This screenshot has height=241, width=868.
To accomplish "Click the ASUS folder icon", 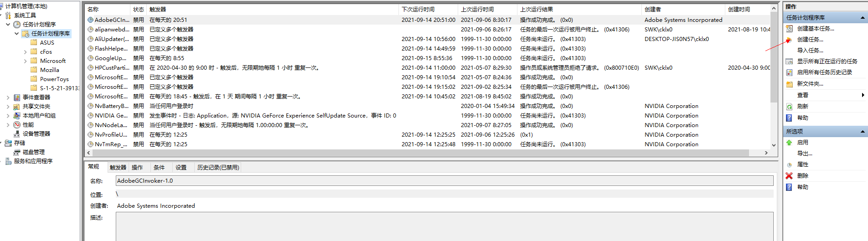I will tap(34, 42).
